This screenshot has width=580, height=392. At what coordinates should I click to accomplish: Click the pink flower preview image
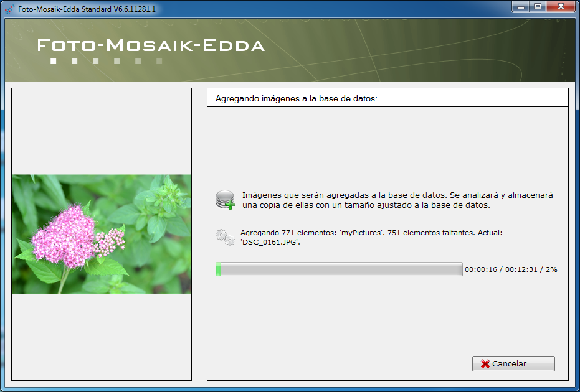102,234
